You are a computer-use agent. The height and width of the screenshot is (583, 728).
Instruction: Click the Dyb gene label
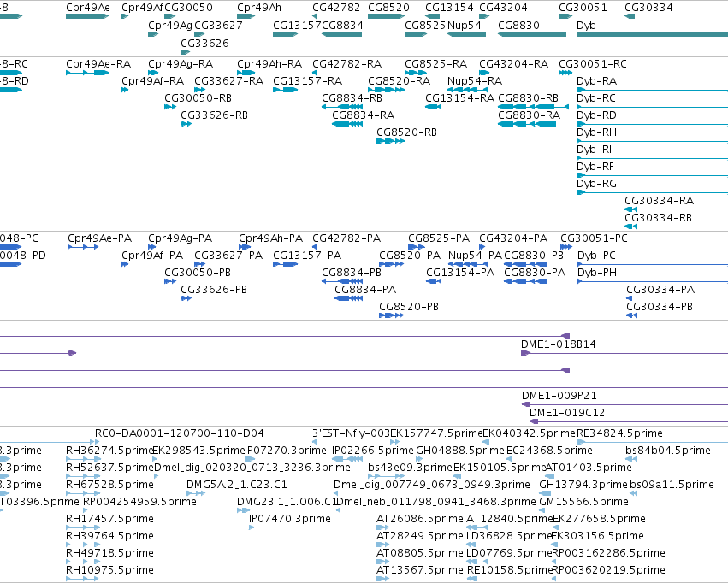pos(586,25)
